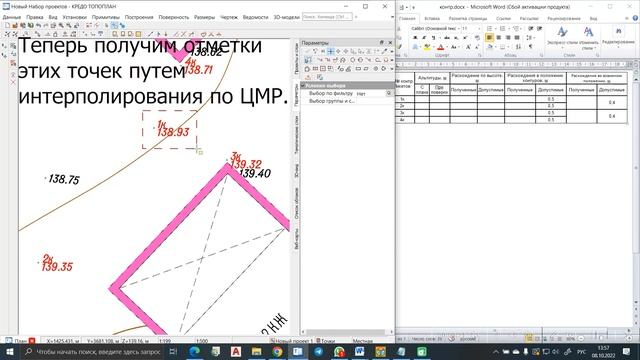This screenshot has width=640, height=360.
Task: Click point label 138.93 on the plan
Action: tap(173, 132)
